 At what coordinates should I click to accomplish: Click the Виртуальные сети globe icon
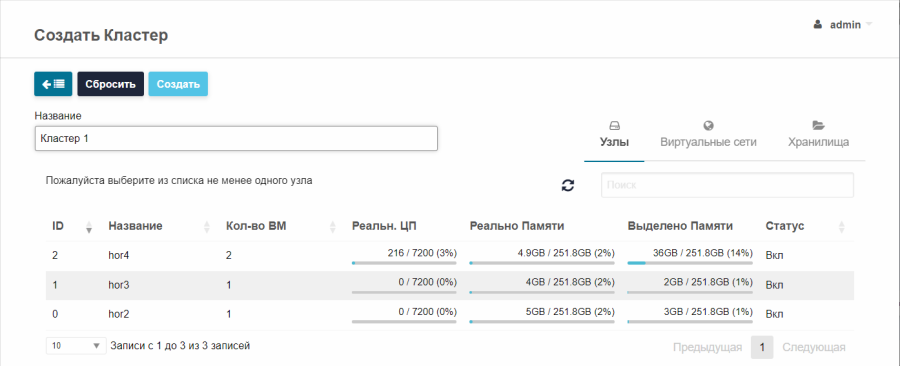pos(708,126)
